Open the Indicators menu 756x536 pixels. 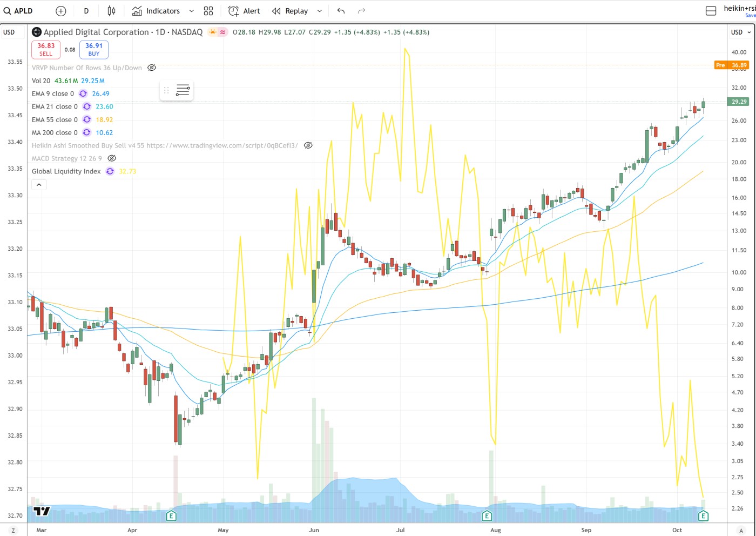[x=157, y=11]
